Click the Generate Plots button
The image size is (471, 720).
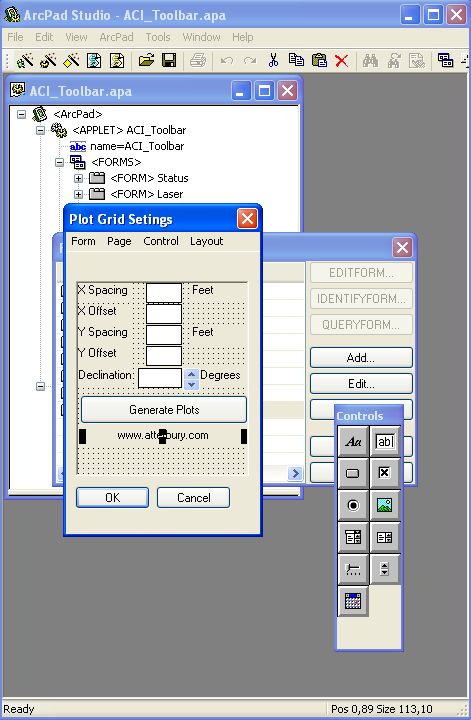coord(164,410)
